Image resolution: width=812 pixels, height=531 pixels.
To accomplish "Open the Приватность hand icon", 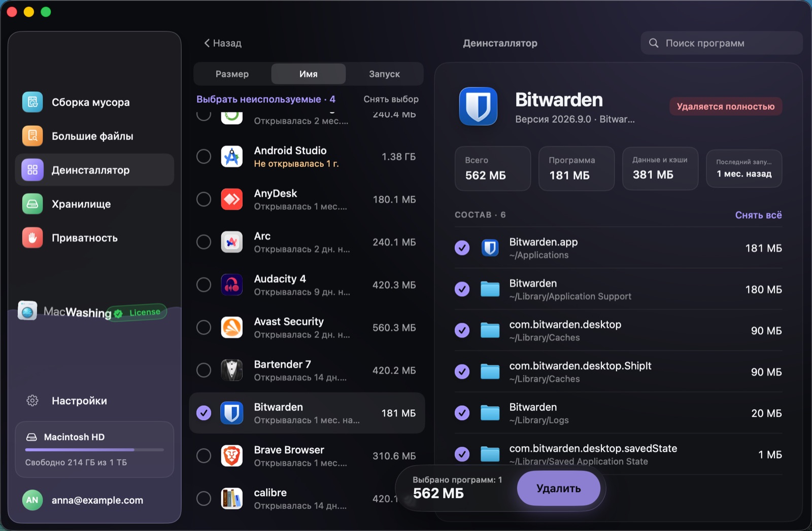I will tap(32, 238).
